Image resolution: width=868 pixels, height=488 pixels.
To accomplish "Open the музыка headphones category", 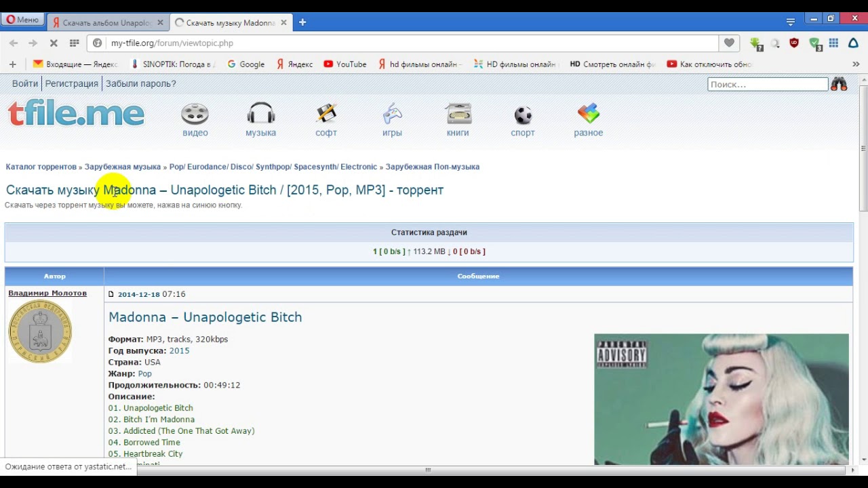I will point(260,120).
